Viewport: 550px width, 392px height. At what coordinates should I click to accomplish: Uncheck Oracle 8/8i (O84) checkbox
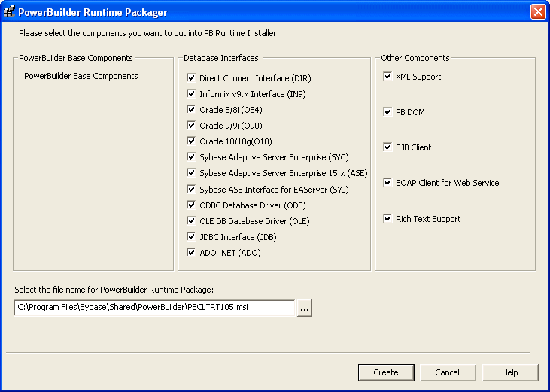point(191,109)
